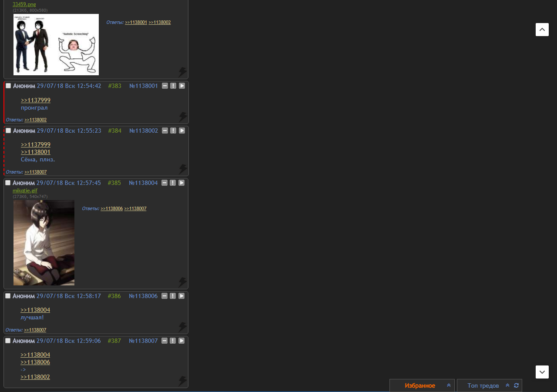Open the arrow menu icon on post №1138002
The image size is (557, 392).
[x=182, y=131]
